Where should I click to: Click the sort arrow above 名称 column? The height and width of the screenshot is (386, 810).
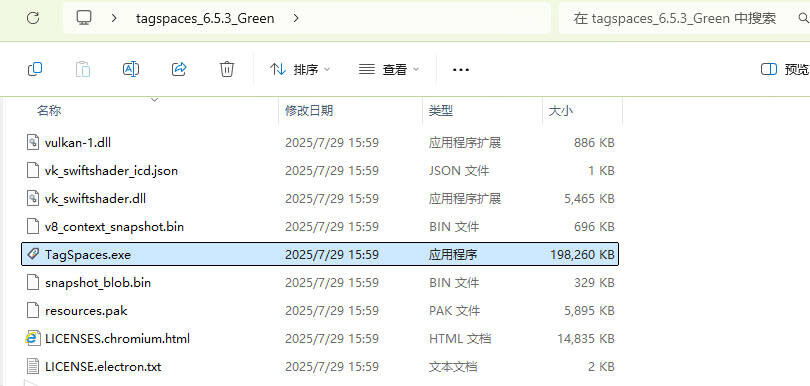[154, 100]
